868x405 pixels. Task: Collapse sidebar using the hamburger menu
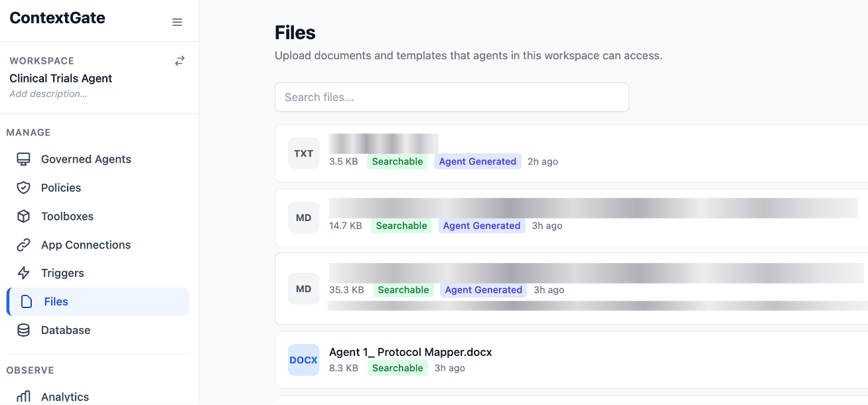click(177, 23)
